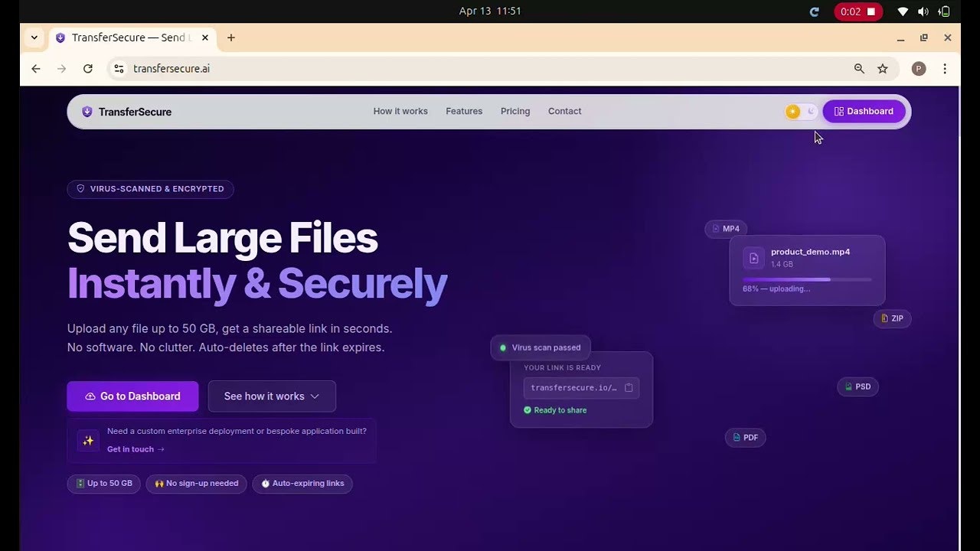Click the green Virus scan passed indicator
The width and height of the screenshot is (980, 551).
(540, 347)
